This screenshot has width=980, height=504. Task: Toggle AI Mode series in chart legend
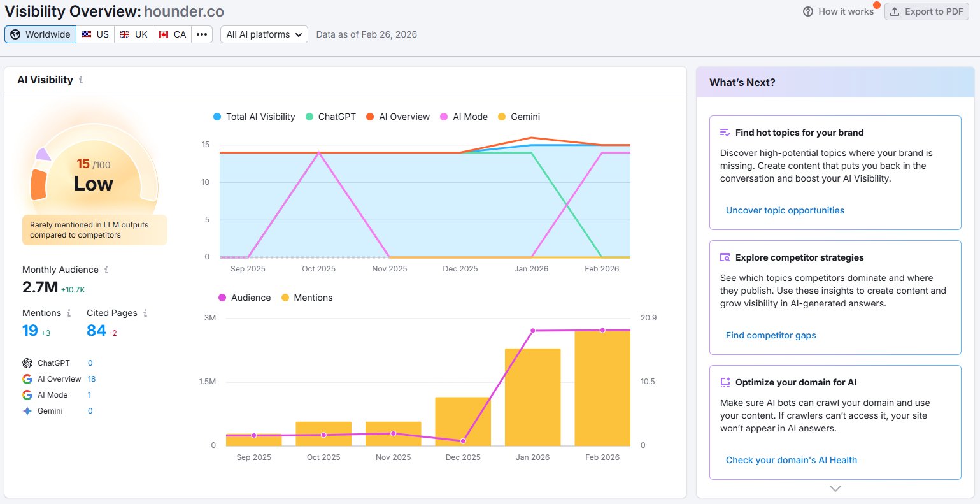click(x=464, y=117)
